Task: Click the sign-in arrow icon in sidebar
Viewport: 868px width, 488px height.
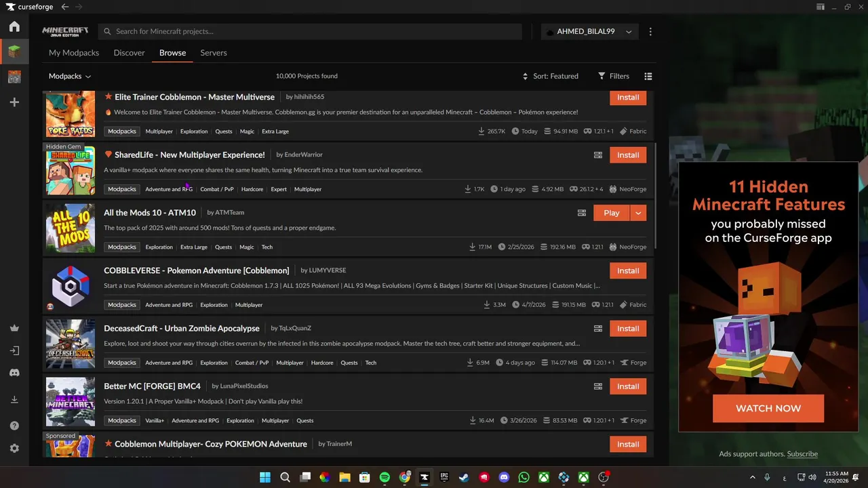Action: (14, 350)
